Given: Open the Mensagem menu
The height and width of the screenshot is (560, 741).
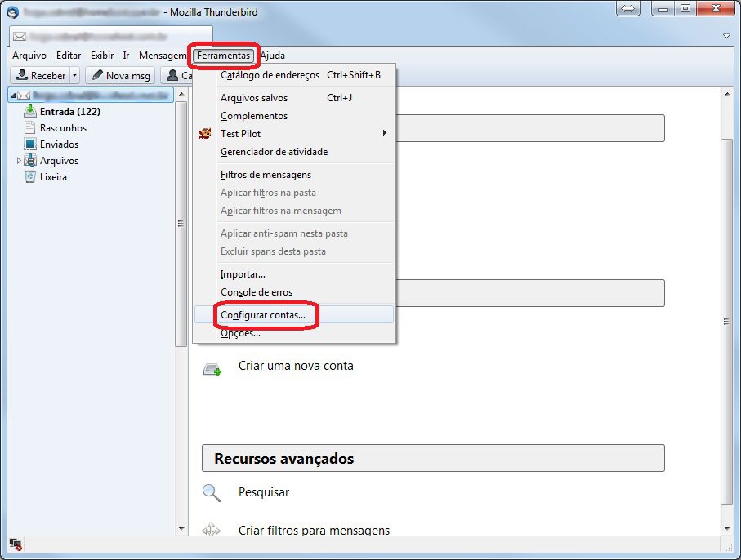Looking at the screenshot, I should click(x=163, y=56).
